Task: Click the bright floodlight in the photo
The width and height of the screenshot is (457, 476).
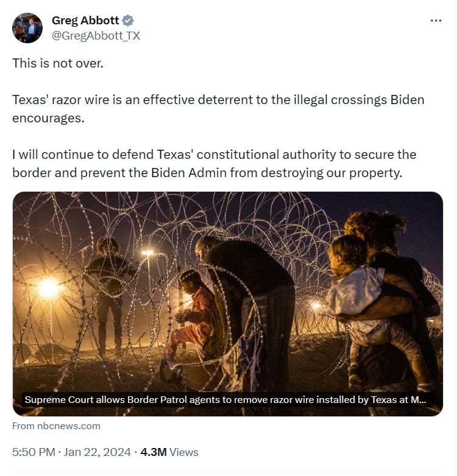Action: pyautogui.click(x=49, y=288)
